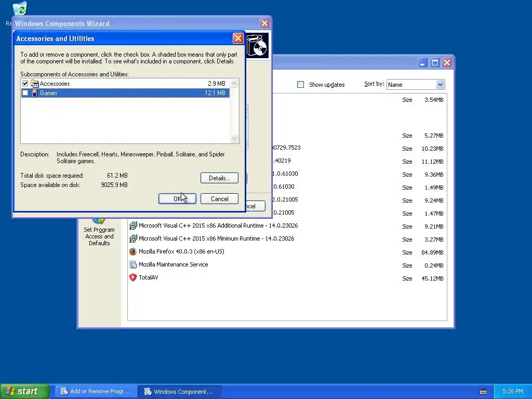Image resolution: width=532 pixels, height=399 pixels.
Task: Click the TotalAV shield icon
Action: tap(132, 277)
